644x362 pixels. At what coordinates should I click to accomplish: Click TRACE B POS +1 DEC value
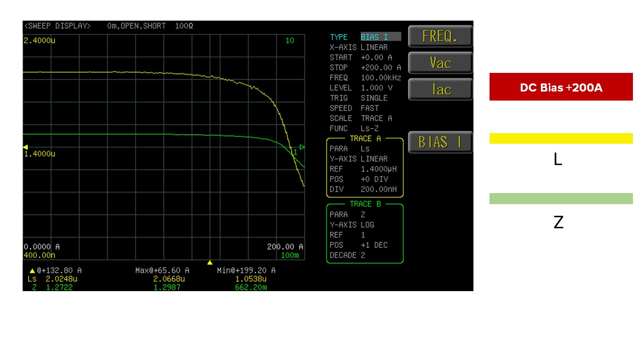point(374,245)
